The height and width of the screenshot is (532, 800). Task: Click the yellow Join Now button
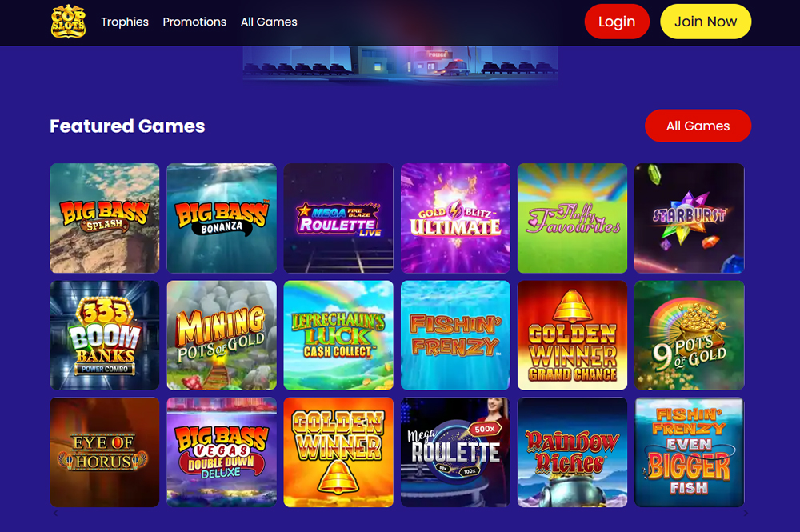point(706,22)
